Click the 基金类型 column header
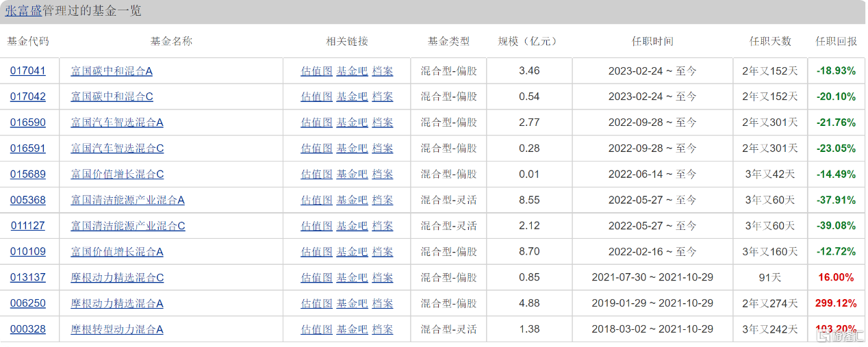 [x=448, y=41]
